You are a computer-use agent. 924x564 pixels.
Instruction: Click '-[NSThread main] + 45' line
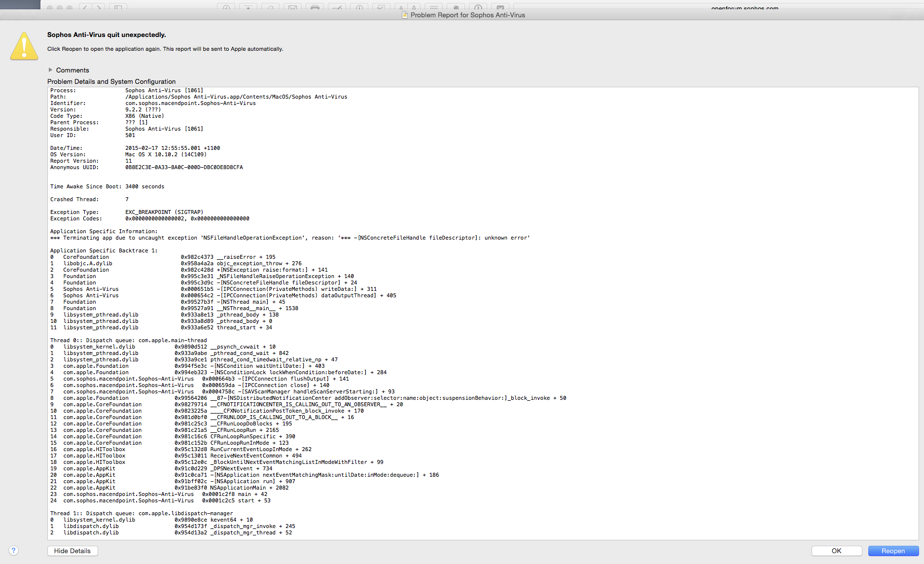(168, 302)
